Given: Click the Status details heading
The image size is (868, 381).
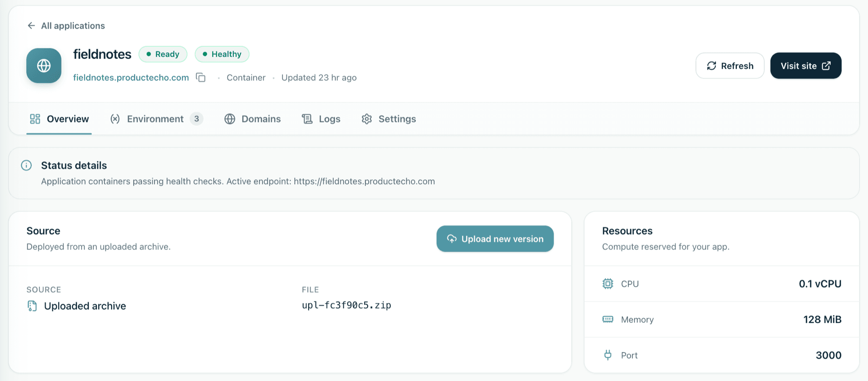Looking at the screenshot, I should click(x=74, y=165).
